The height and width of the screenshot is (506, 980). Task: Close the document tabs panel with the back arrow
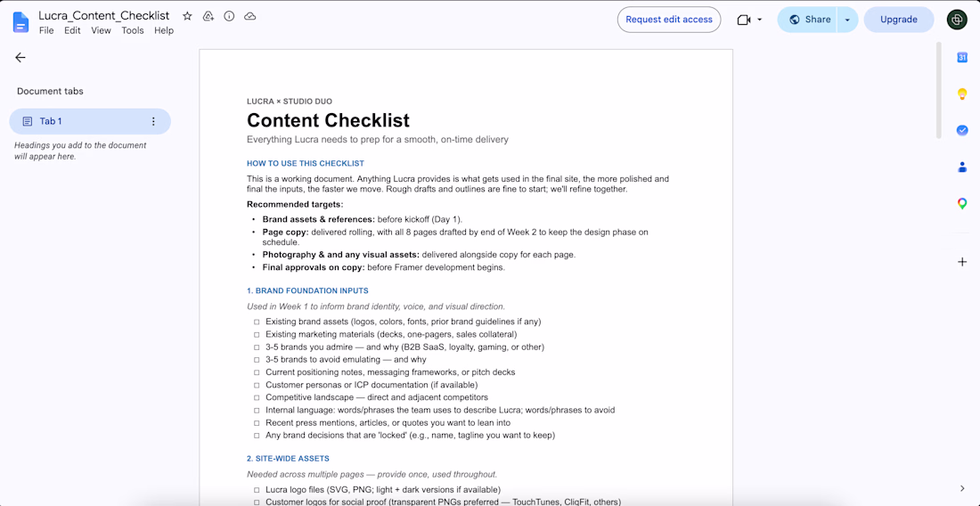(20, 58)
